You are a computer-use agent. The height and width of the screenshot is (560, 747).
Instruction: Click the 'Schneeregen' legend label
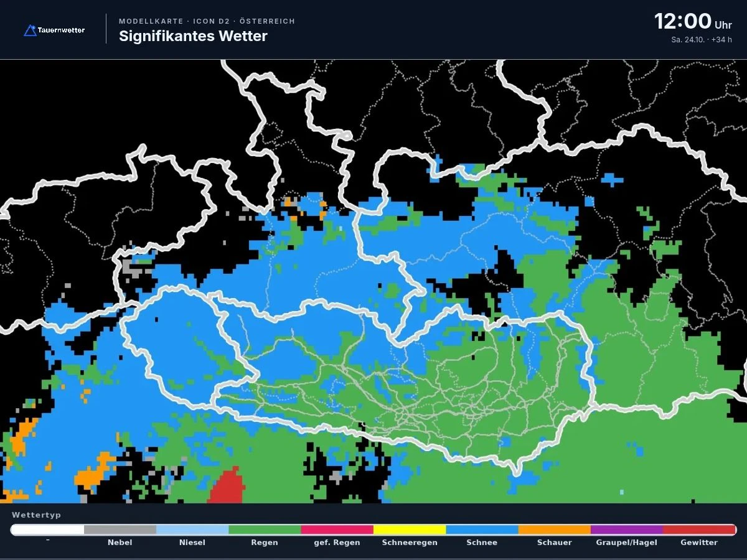point(410,543)
